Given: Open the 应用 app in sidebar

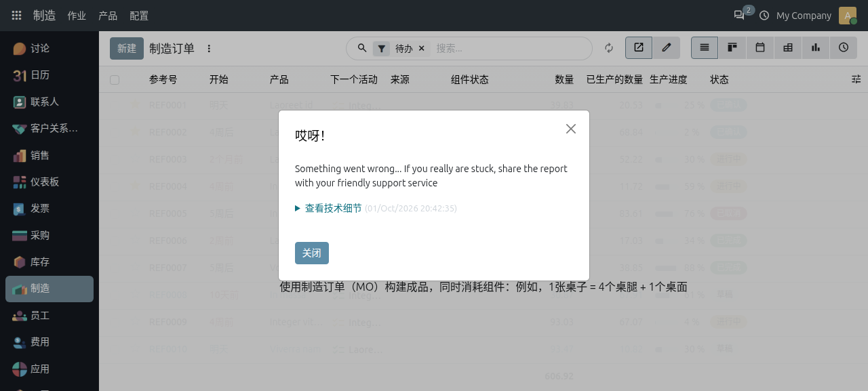Looking at the screenshot, I should click(x=50, y=369).
